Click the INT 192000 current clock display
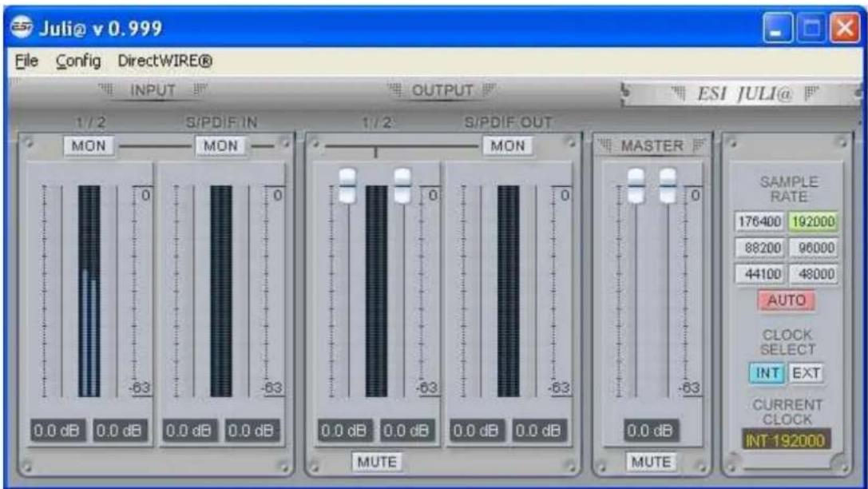 786,440
